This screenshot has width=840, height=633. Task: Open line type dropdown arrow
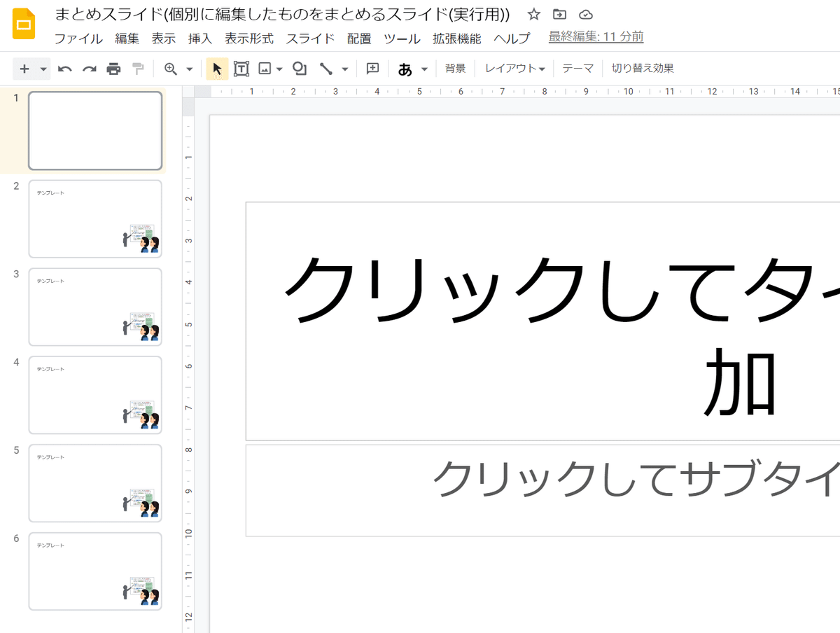[x=344, y=69]
